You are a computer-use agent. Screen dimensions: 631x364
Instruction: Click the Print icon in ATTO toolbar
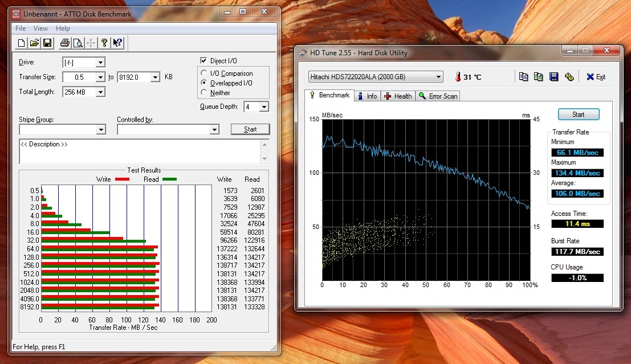tap(64, 43)
